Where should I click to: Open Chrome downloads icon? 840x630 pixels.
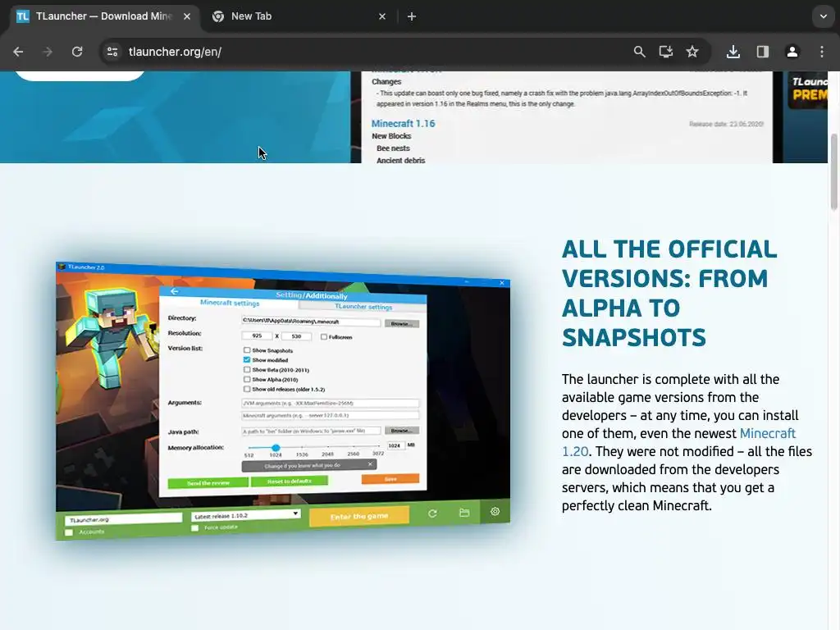[x=733, y=52]
